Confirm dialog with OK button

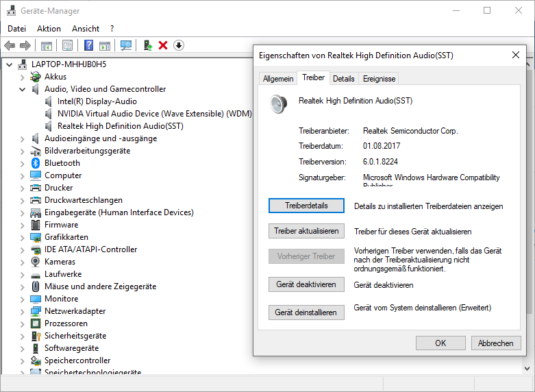440,343
